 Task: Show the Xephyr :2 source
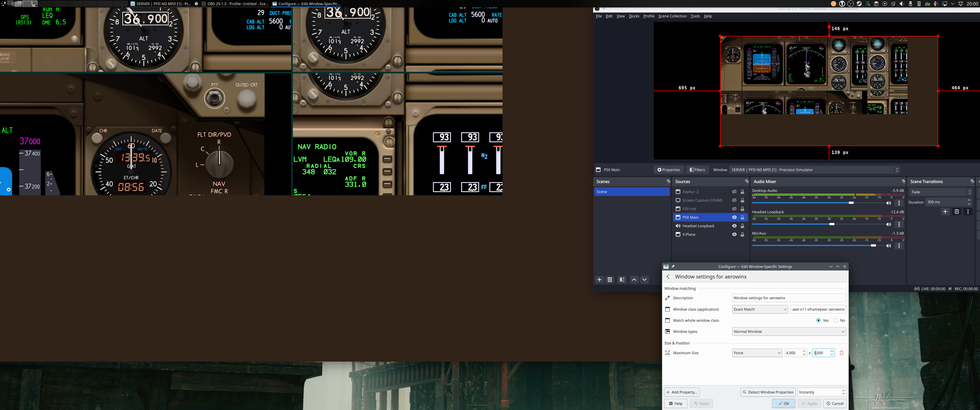coord(734,192)
